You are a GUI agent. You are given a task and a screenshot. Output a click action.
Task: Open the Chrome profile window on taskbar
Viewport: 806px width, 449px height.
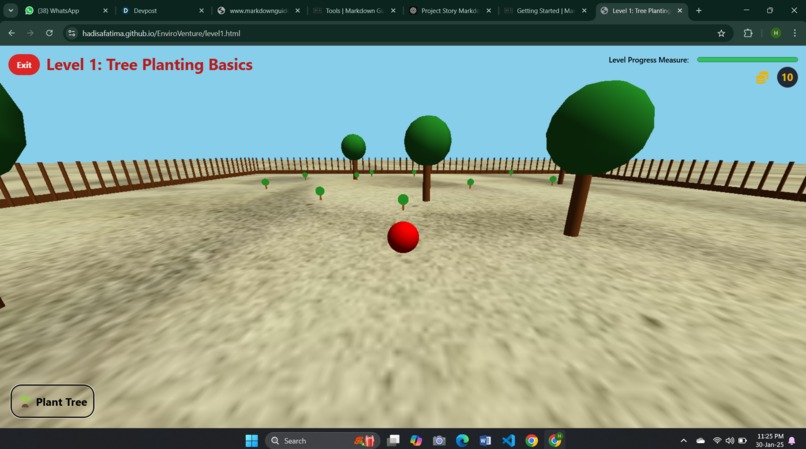555,440
